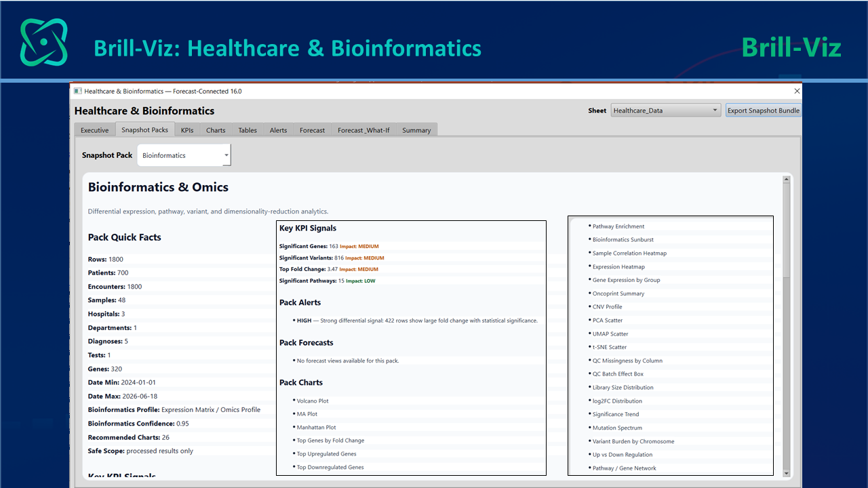
Task: Switch to the Alerts tab
Action: (x=278, y=130)
